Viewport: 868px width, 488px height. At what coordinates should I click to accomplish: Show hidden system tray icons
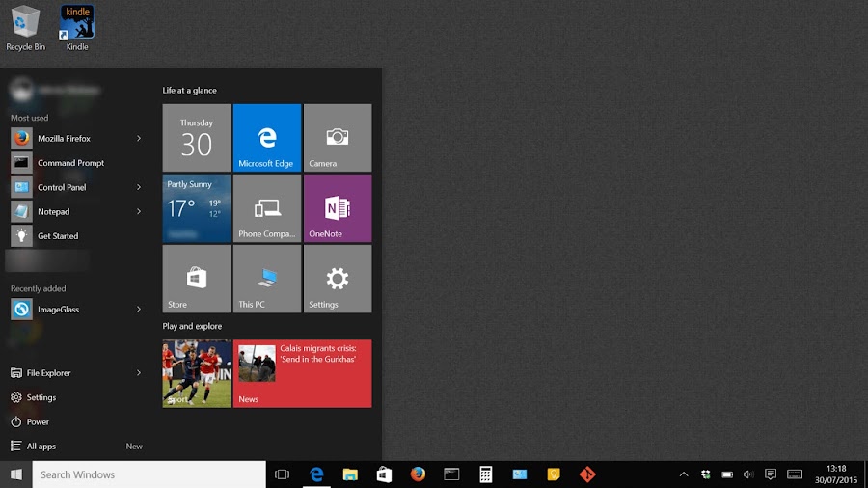pos(684,474)
